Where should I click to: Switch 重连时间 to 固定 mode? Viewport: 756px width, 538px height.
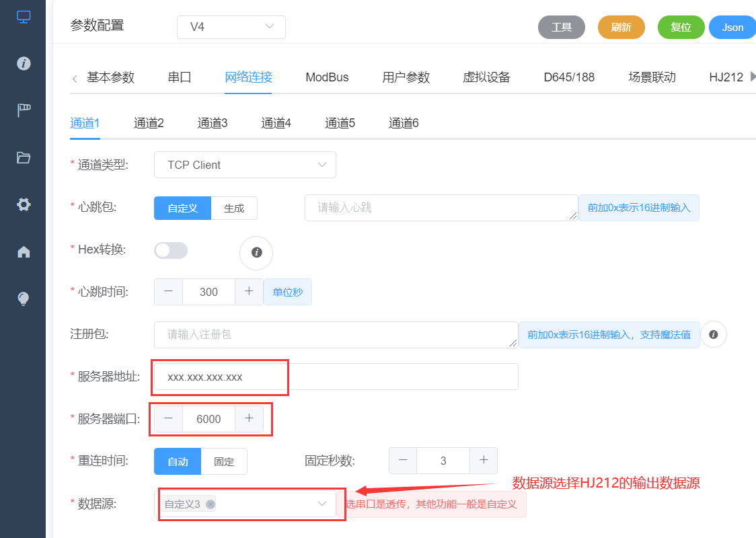point(224,462)
